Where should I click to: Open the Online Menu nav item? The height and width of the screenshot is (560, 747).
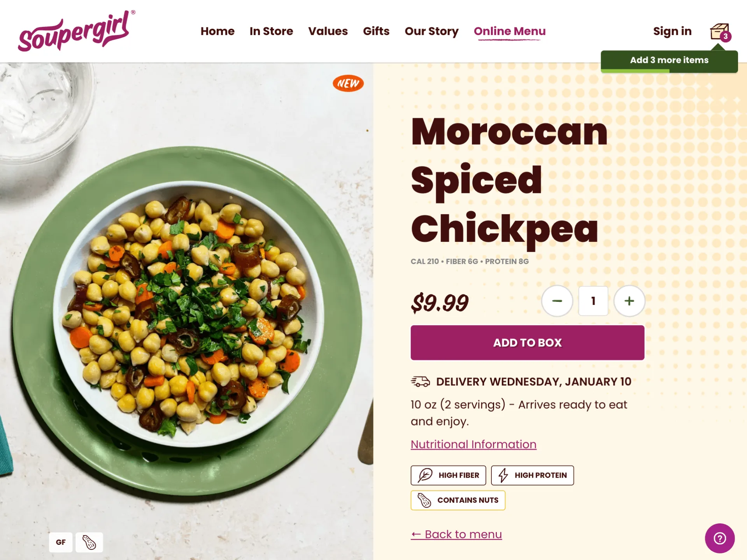510,31
